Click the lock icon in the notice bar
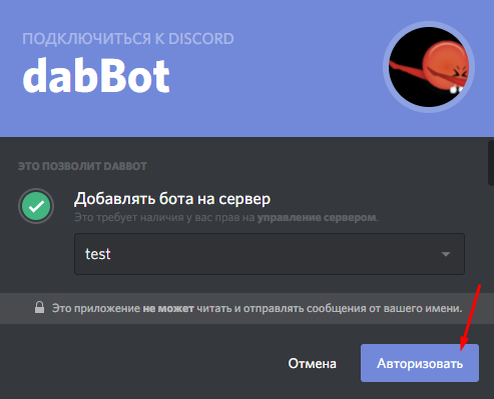The image size is (494, 399). point(39,307)
